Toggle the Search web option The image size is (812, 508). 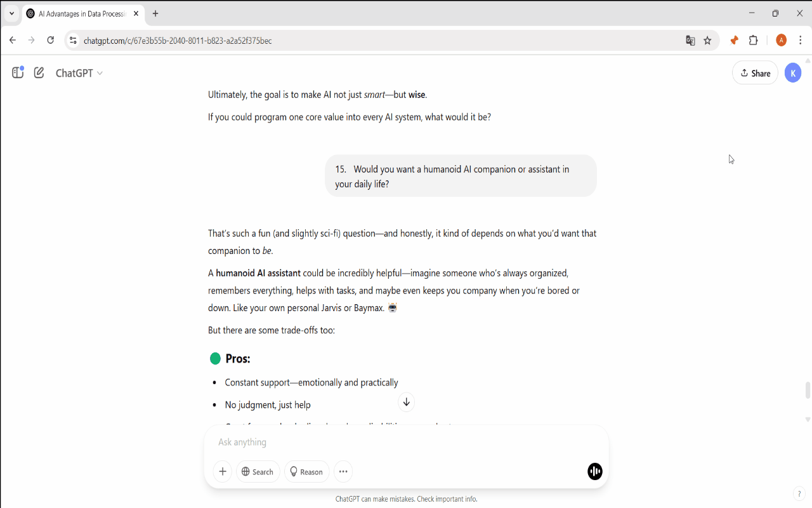pyautogui.click(x=258, y=472)
